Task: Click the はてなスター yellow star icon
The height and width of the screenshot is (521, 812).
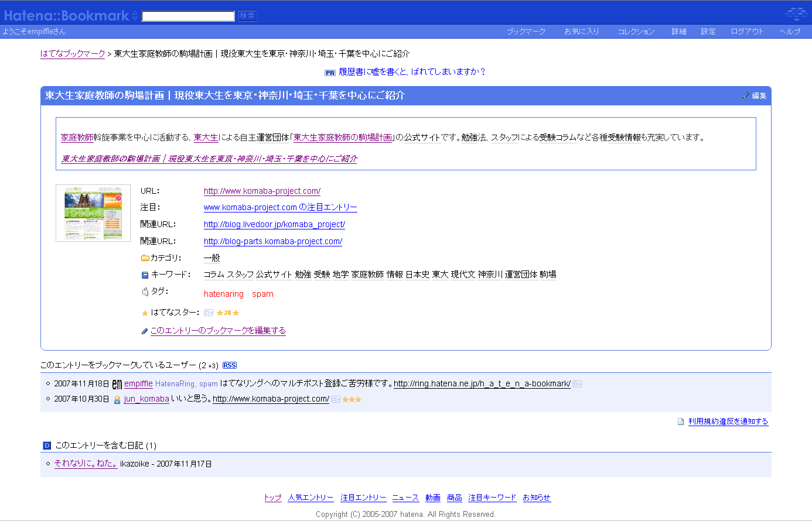Action: click(x=145, y=313)
